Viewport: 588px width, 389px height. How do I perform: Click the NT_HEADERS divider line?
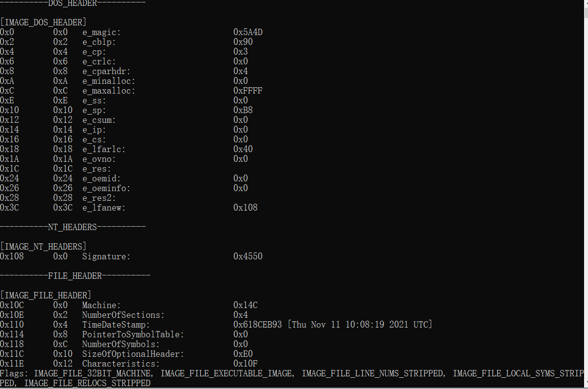(x=73, y=227)
